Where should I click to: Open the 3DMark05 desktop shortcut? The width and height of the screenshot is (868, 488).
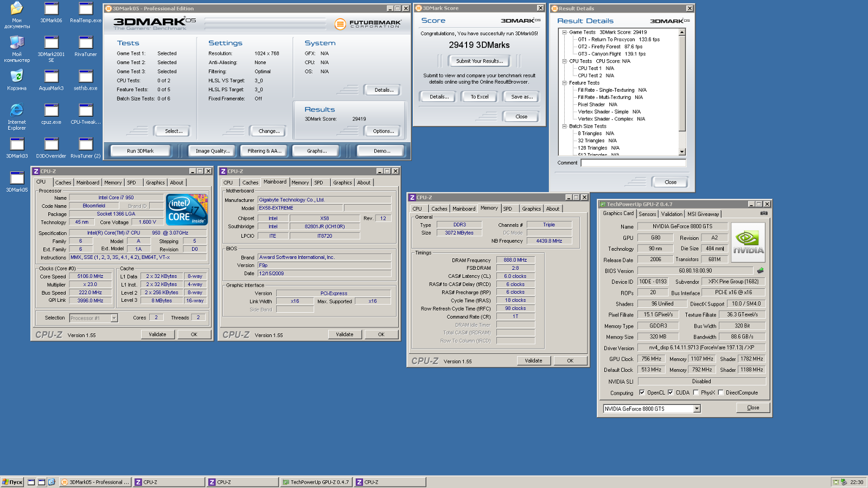point(17,182)
